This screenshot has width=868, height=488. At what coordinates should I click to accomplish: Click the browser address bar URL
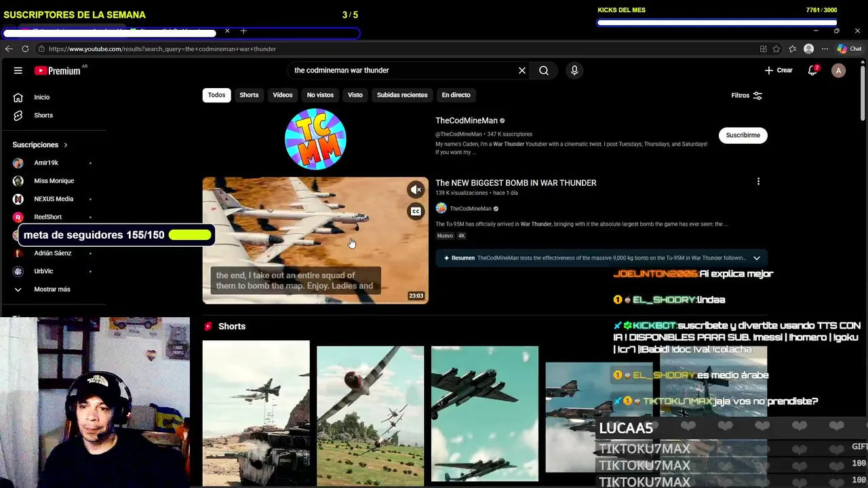(x=162, y=49)
